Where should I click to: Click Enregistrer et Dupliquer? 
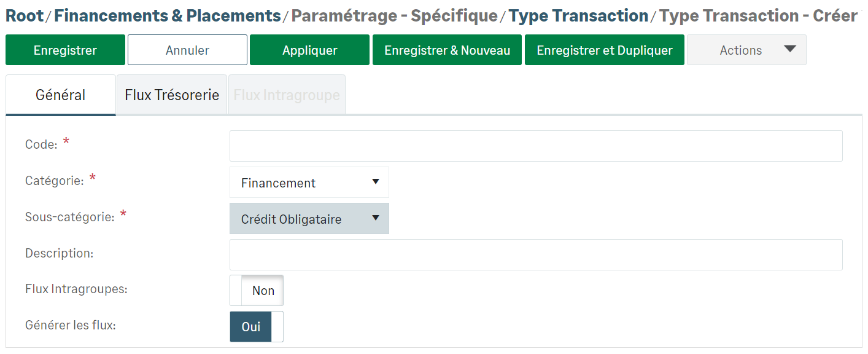point(604,50)
